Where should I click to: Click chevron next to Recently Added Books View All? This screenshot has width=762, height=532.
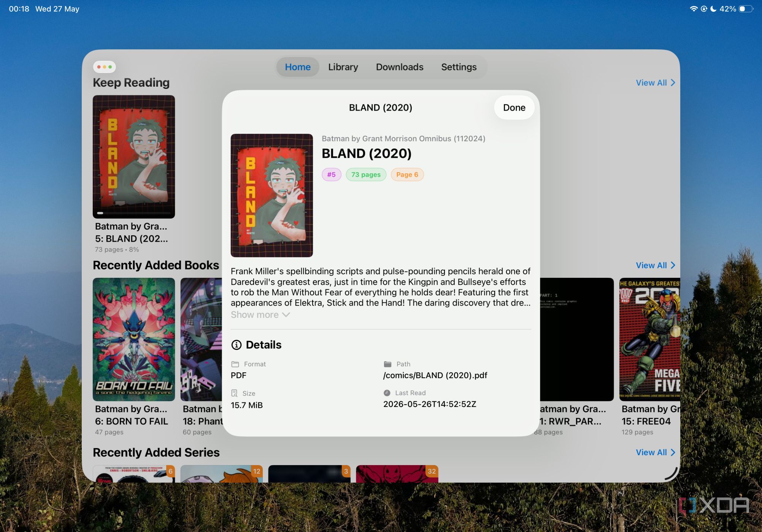673,265
